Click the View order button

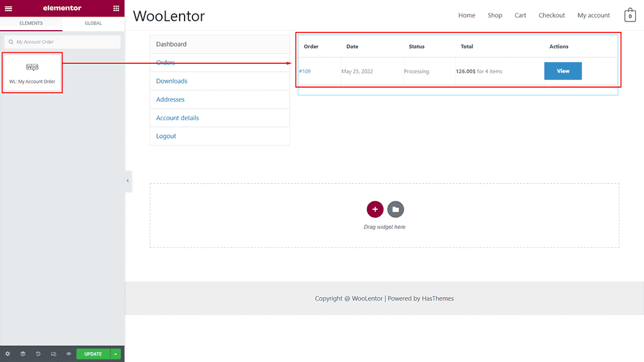562,71
